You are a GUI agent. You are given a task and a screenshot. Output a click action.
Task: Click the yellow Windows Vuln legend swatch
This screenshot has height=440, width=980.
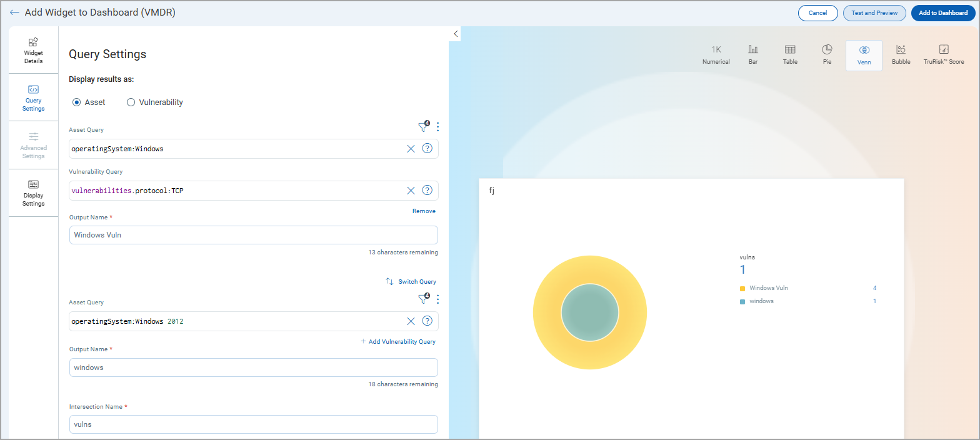(742, 289)
